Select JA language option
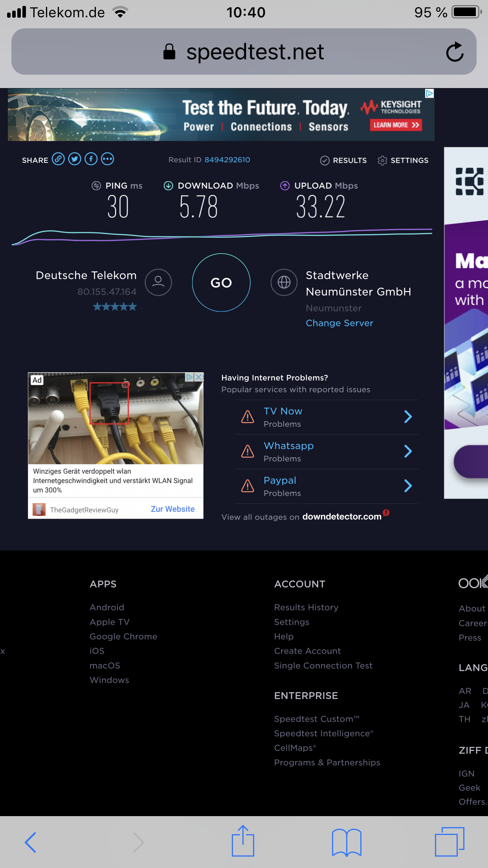The width and height of the screenshot is (488, 868). [464, 705]
